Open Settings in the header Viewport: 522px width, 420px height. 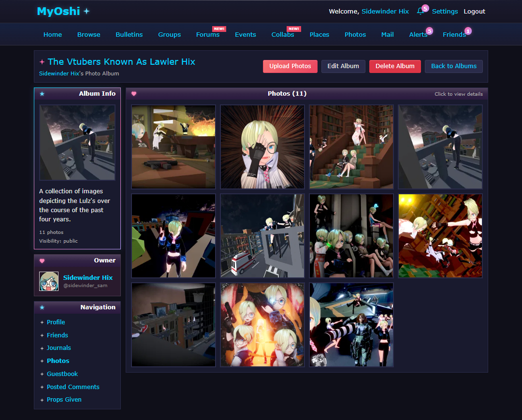point(445,12)
